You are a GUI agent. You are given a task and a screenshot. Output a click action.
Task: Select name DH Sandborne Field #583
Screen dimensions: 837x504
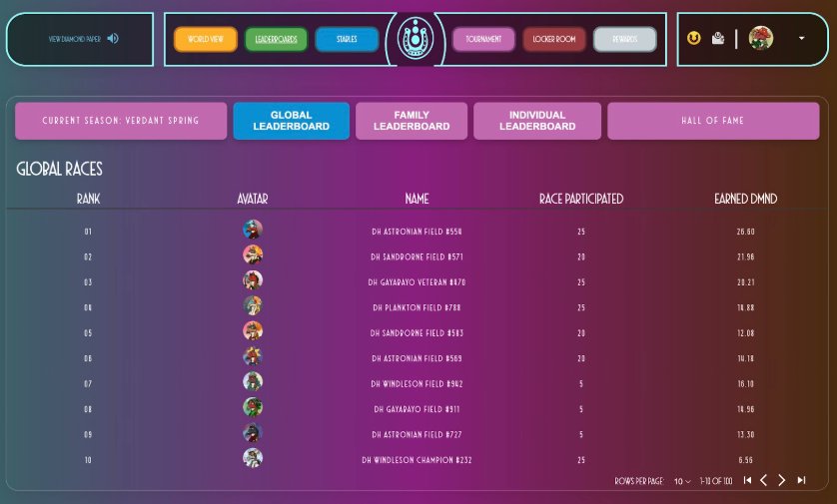[x=417, y=333]
